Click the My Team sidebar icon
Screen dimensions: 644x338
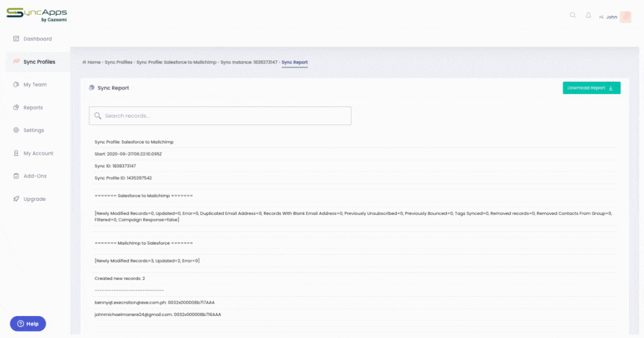[16, 84]
